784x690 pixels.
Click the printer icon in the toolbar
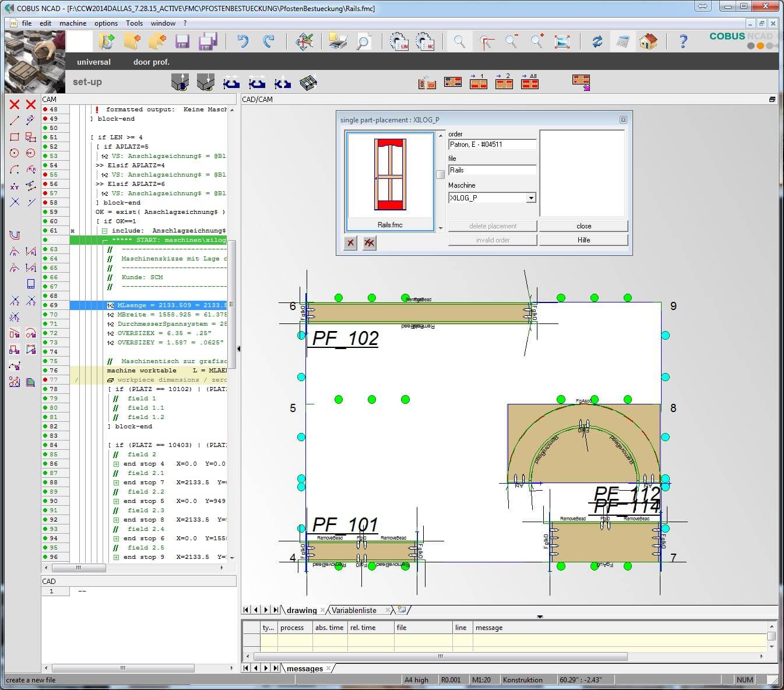coord(337,41)
